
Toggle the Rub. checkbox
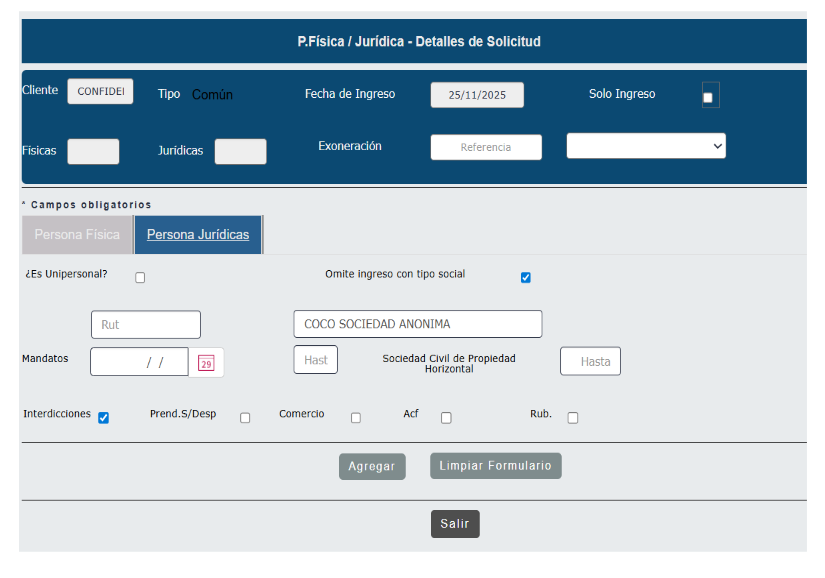573,418
